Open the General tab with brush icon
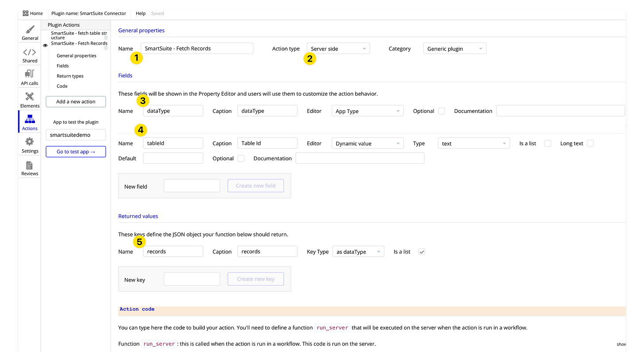 tap(30, 33)
